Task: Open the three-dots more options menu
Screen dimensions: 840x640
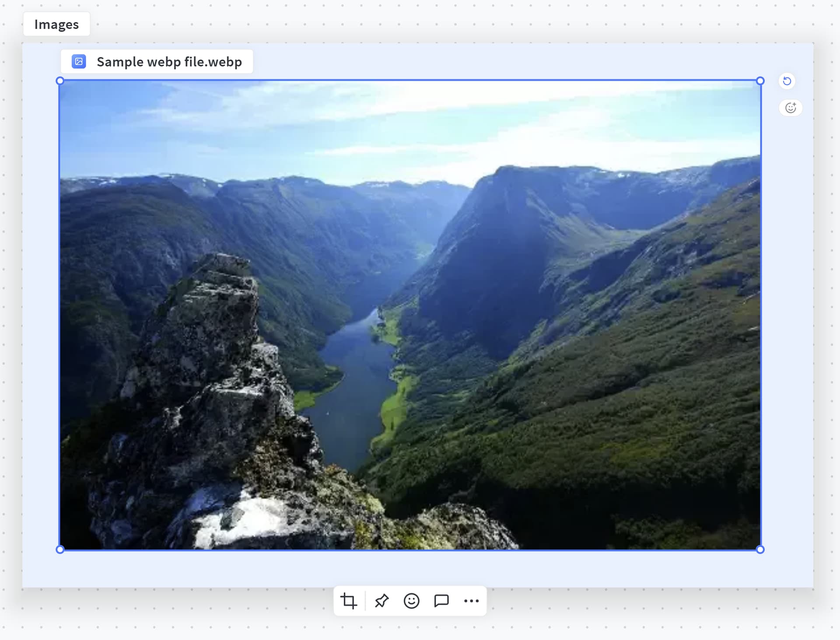Action: [x=471, y=601]
